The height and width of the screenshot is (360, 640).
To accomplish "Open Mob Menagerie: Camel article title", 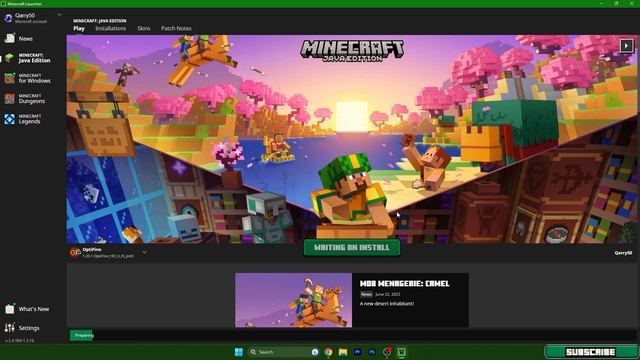I will [404, 283].
